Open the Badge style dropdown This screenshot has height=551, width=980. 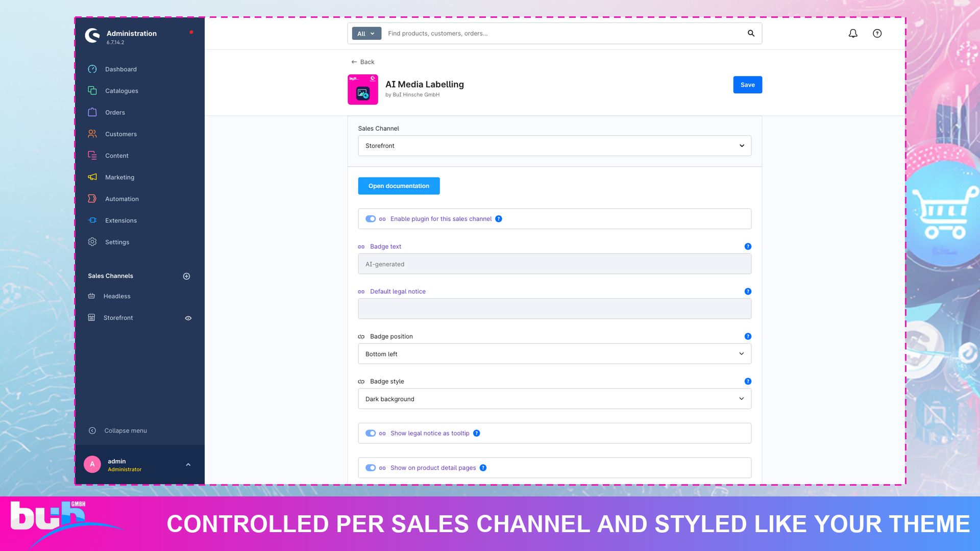[554, 398]
